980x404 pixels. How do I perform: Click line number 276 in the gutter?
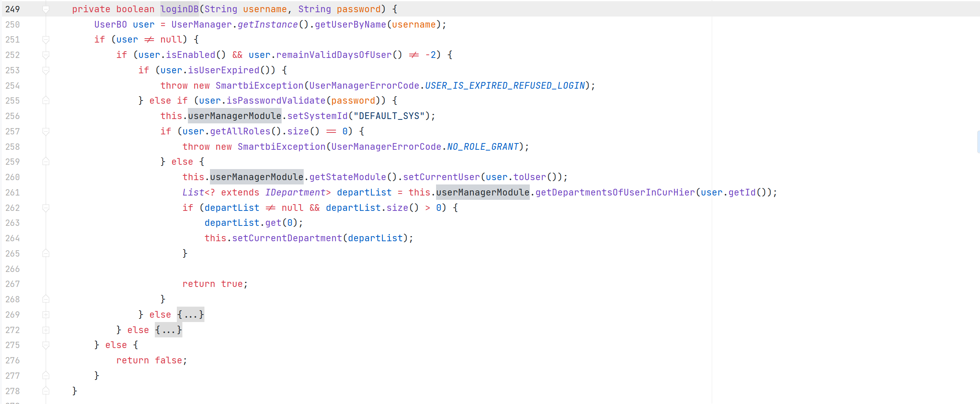[13, 360]
